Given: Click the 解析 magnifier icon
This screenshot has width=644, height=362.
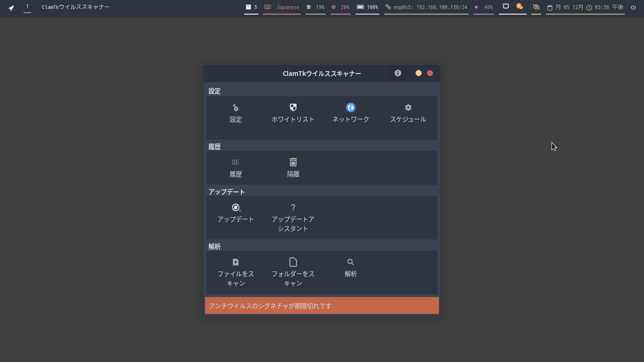Looking at the screenshot, I should click(351, 262).
